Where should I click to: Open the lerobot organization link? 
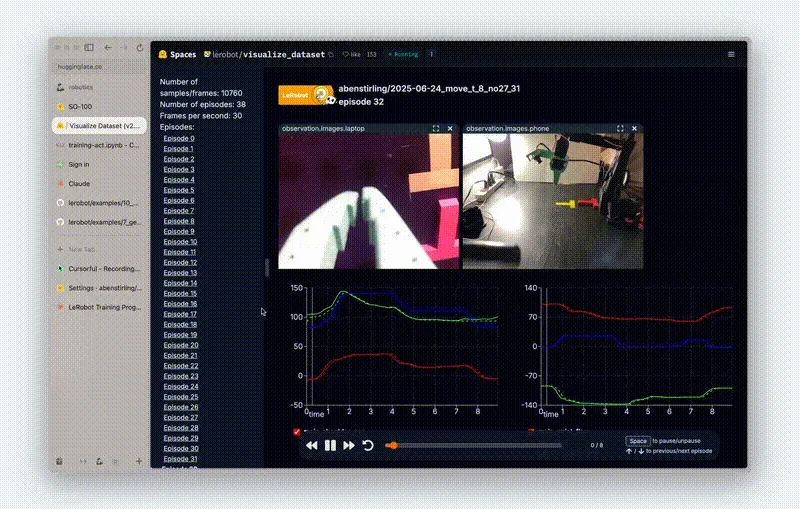(x=226, y=54)
